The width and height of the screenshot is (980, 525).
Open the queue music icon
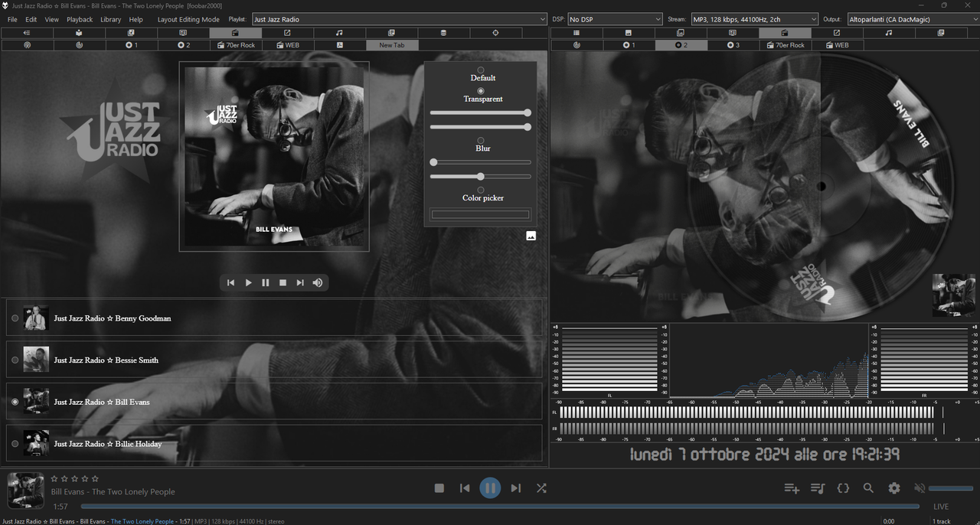(x=818, y=488)
